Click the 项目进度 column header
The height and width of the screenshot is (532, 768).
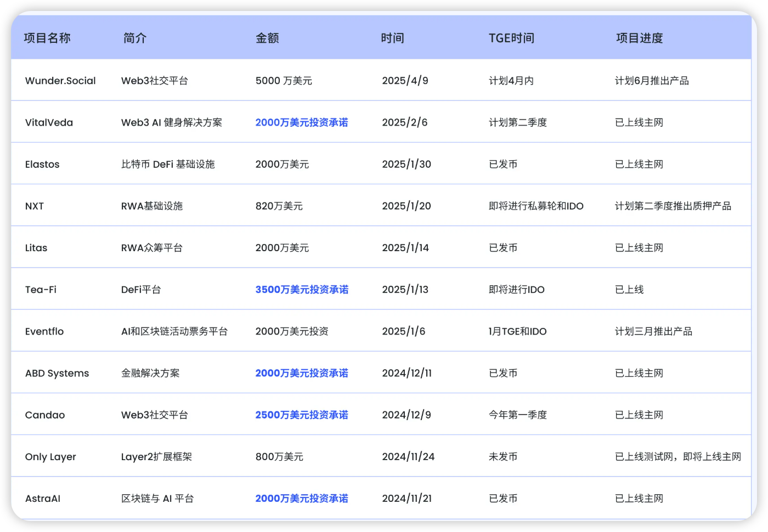click(x=640, y=38)
